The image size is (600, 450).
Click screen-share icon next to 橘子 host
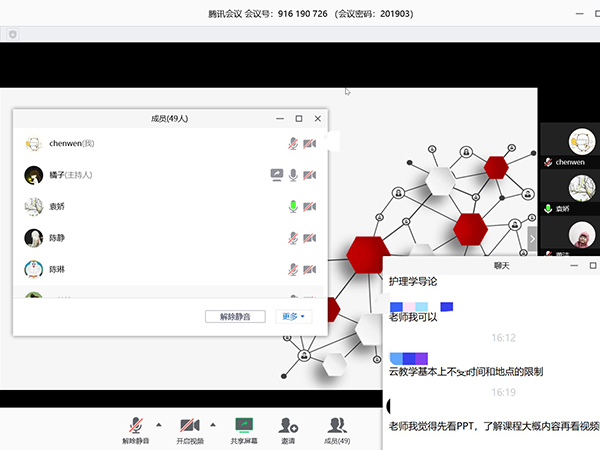[x=277, y=175]
